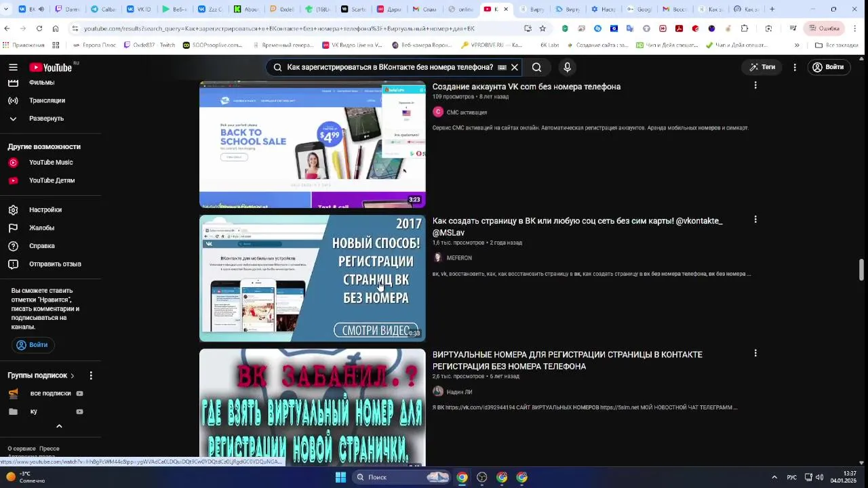The width and height of the screenshot is (868, 488).
Task: Click the page vertical scrollbar thumb
Action: point(862,269)
